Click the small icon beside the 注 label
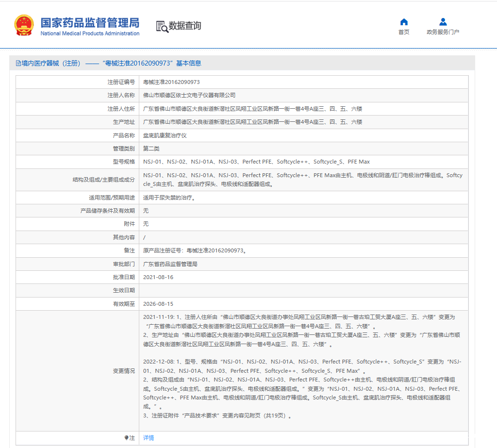The height and width of the screenshot is (448, 497). pos(126,438)
